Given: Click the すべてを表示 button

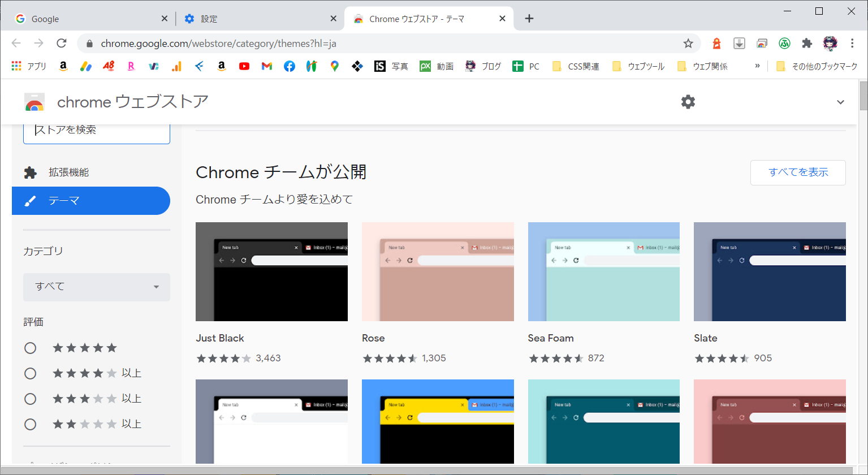Looking at the screenshot, I should [798, 172].
